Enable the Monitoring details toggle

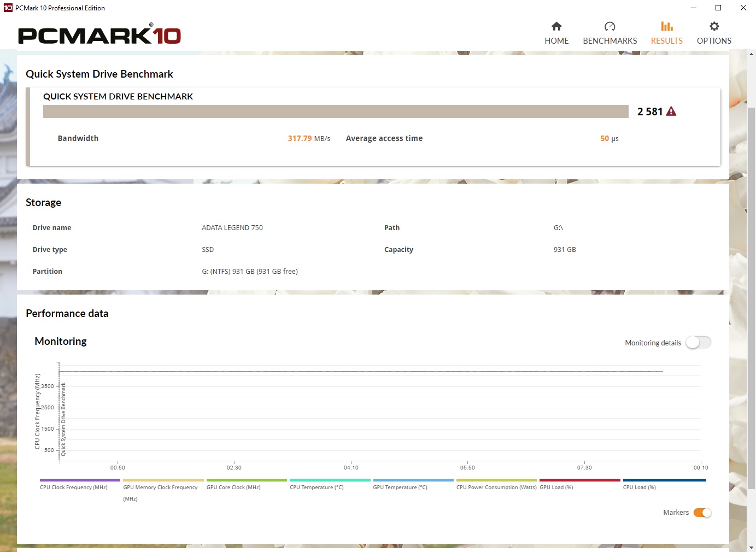tap(699, 343)
